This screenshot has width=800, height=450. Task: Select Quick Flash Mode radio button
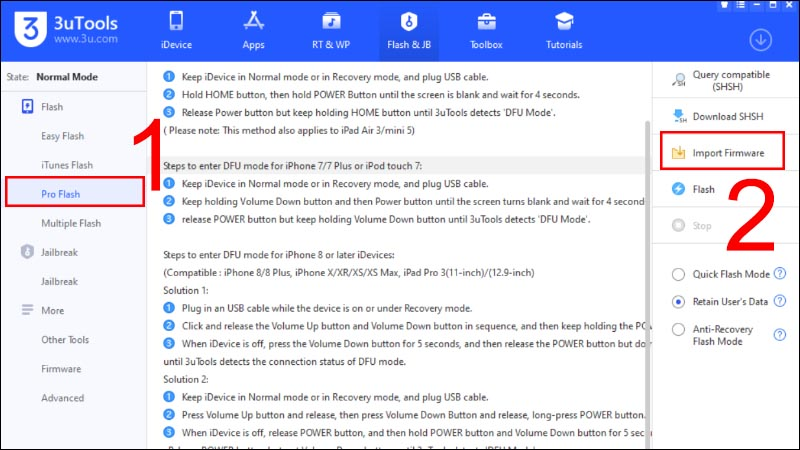(678, 274)
